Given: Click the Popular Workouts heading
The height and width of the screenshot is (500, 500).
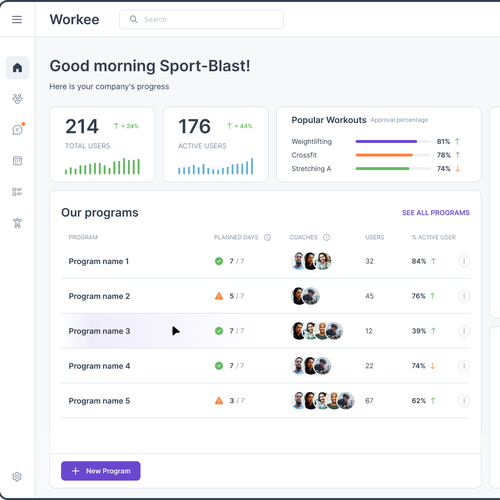Looking at the screenshot, I should pyautogui.click(x=329, y=120).
